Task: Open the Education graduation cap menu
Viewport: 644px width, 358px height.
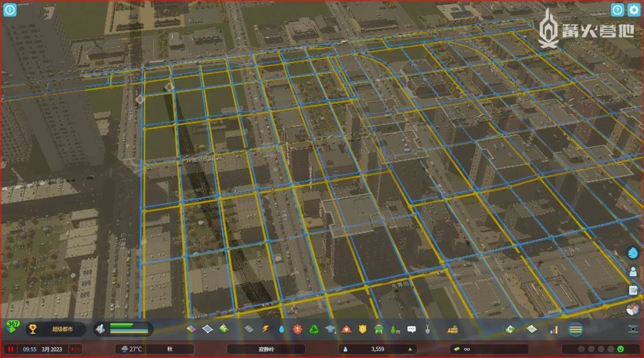Action: 330,329
